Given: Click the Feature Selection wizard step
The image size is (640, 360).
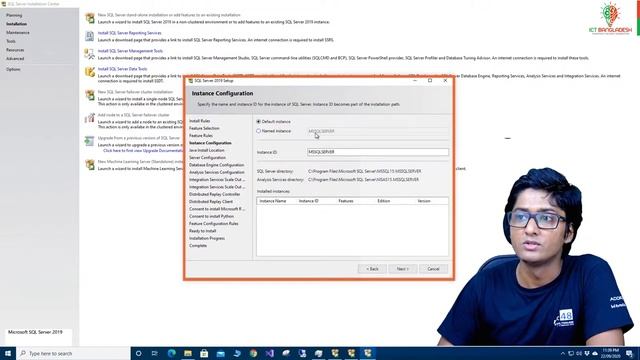Looking at the screenshot, I should coord(204,129).
